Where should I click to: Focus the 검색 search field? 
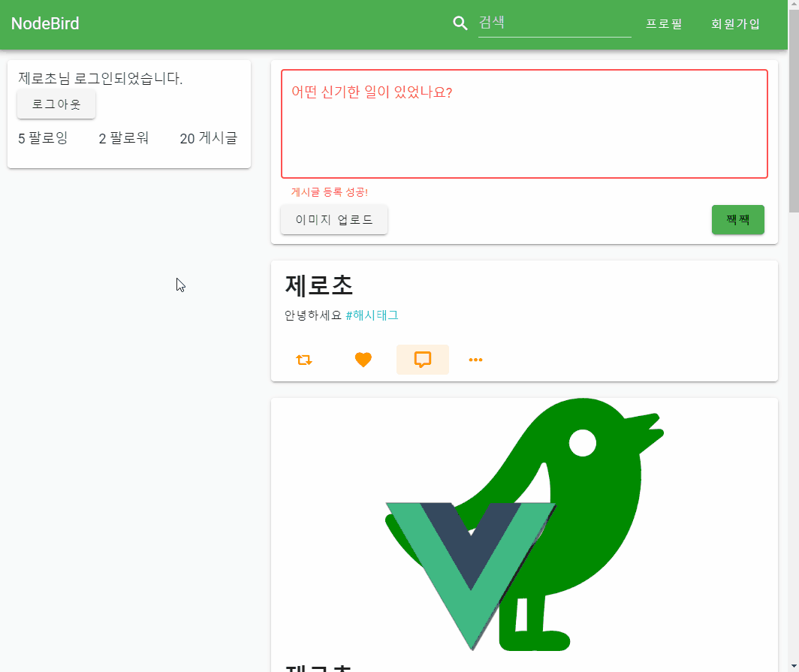click(554, 23)
